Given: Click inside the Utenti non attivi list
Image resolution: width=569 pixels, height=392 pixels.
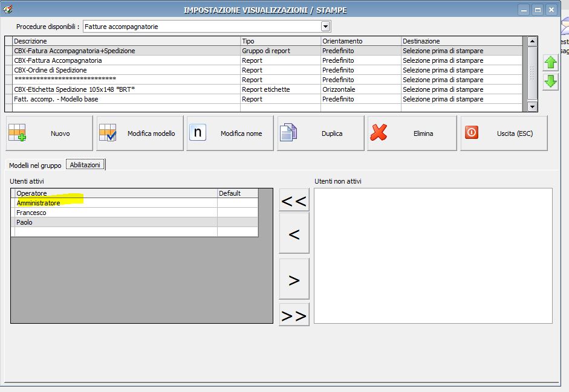Looking at the screenshot, I should coord(433,255).
